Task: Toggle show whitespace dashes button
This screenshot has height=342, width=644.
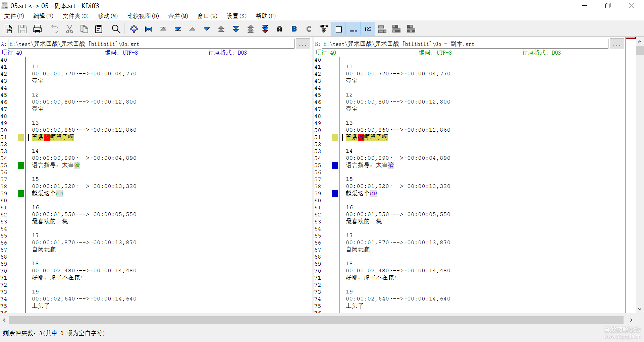Action: point(353,29)
